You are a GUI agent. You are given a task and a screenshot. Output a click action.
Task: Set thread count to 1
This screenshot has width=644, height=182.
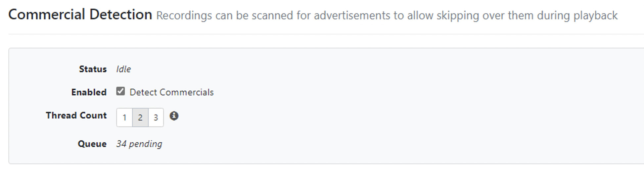tap(124, 117)
